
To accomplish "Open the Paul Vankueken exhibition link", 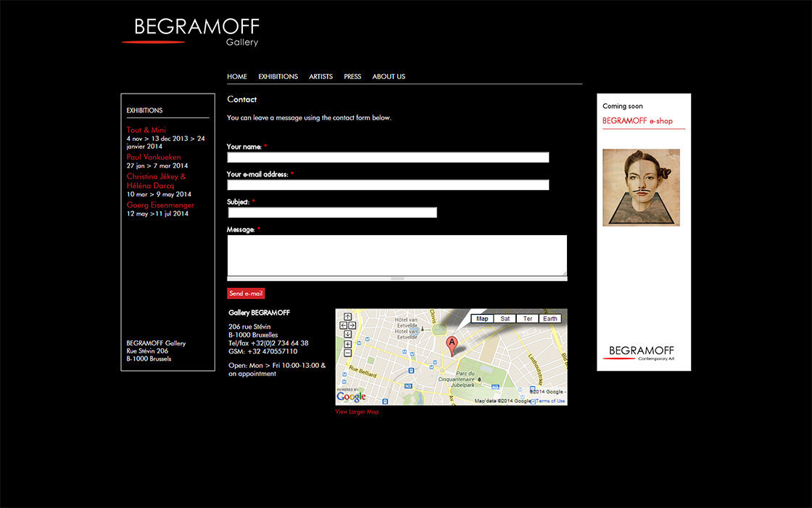I will click(x=154, y=157).
